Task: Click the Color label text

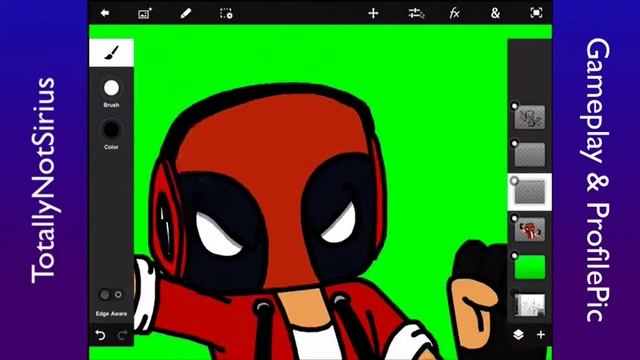Action: click(111, 147)
